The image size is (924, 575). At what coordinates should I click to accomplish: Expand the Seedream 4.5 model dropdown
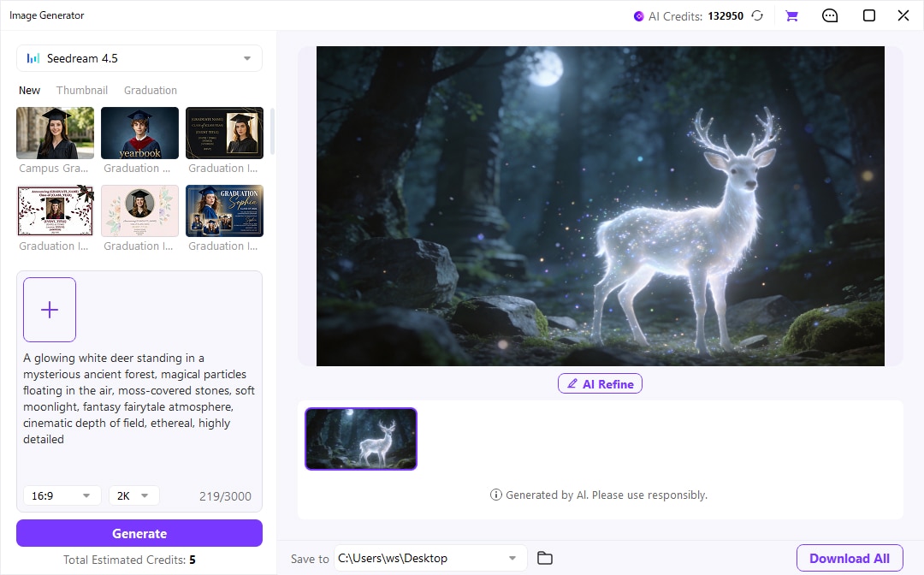coord(139,58)
